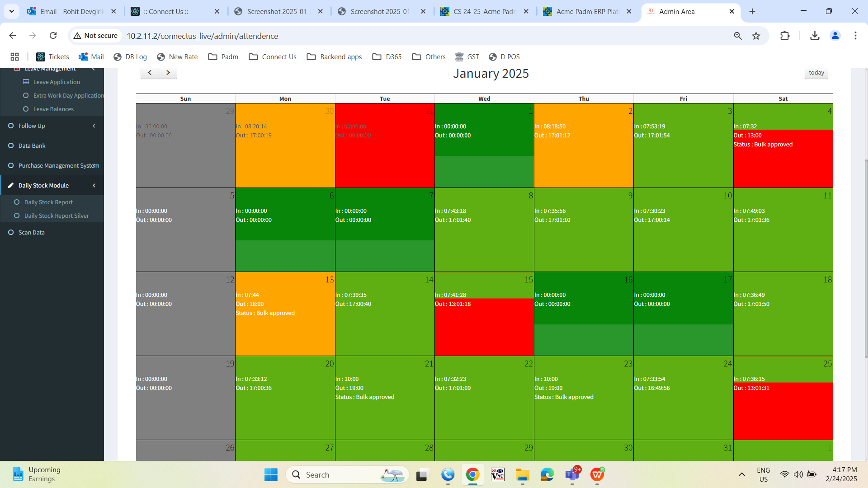Go to next month with right chevron
Screen dimensions: 868x488
click(168, 73)
